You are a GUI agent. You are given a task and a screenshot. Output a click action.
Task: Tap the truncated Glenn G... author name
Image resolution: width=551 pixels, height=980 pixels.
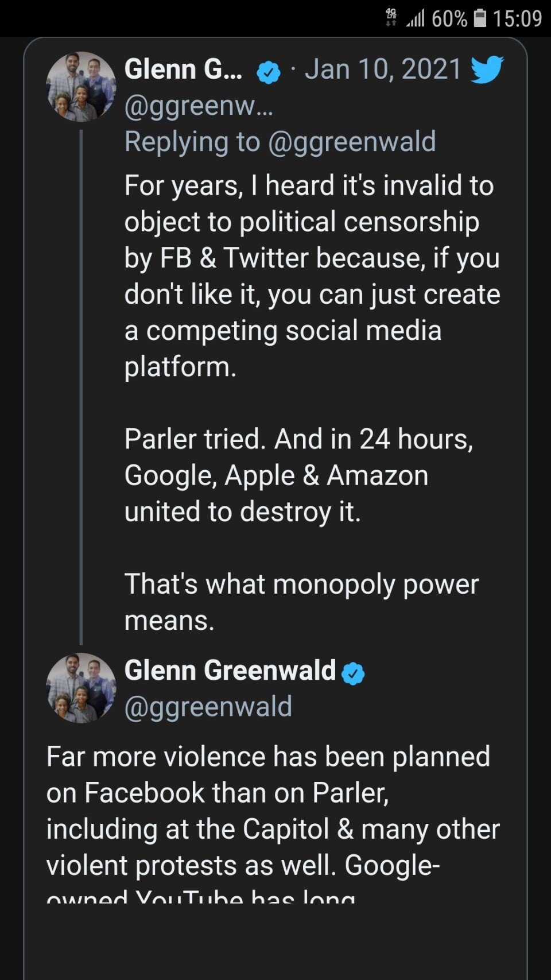pyautogui.click(x=183, y=69)
